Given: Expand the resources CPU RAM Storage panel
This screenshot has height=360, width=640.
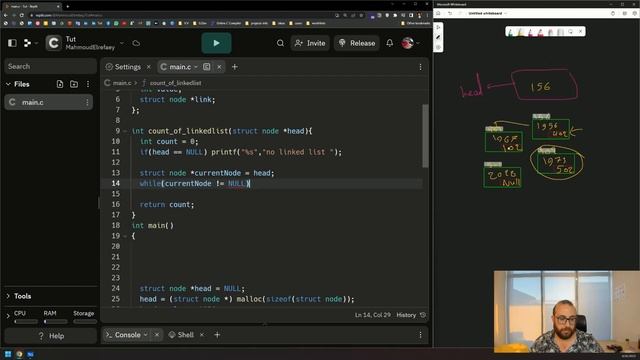Looking at the screenshot, I should 8,316.
